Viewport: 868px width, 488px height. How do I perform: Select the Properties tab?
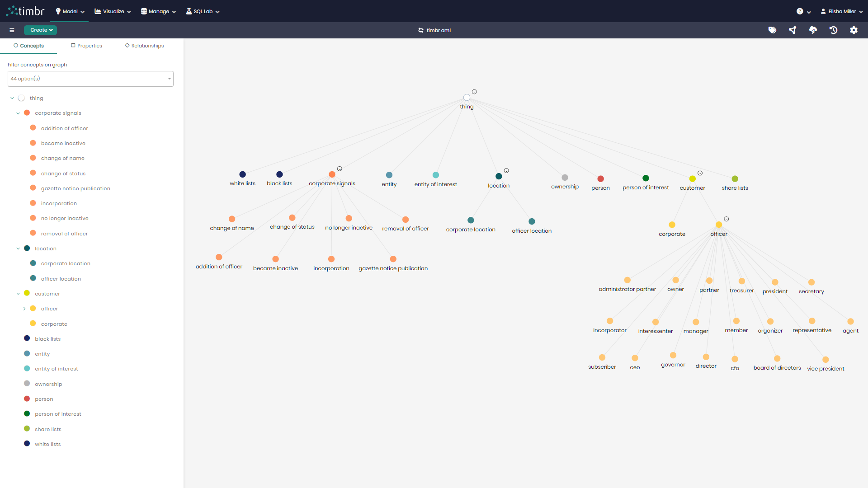(x=88, y=45)
